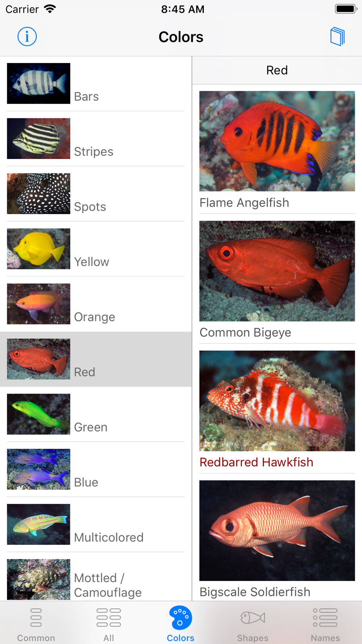Select the Spots category thumbnail

pos(38,194)
